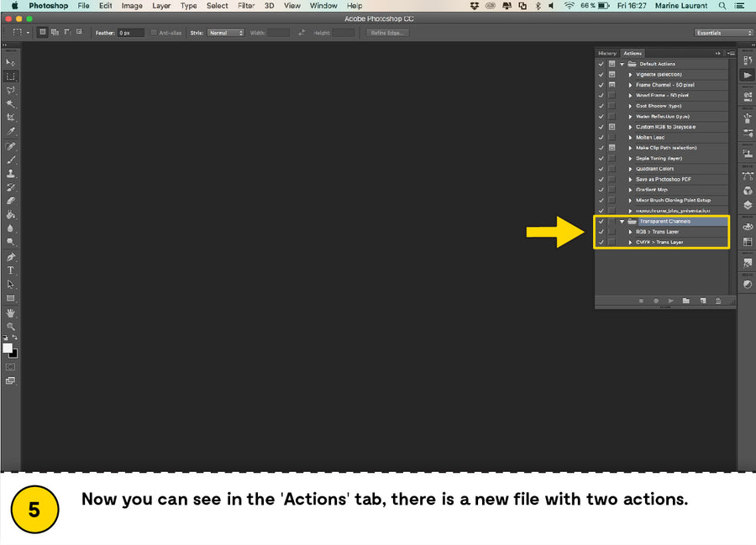This screenshot has width=756, height=545.
Task: Collapse the Default Actions folder
Action: pyautogui.click(x=622, y=64)
